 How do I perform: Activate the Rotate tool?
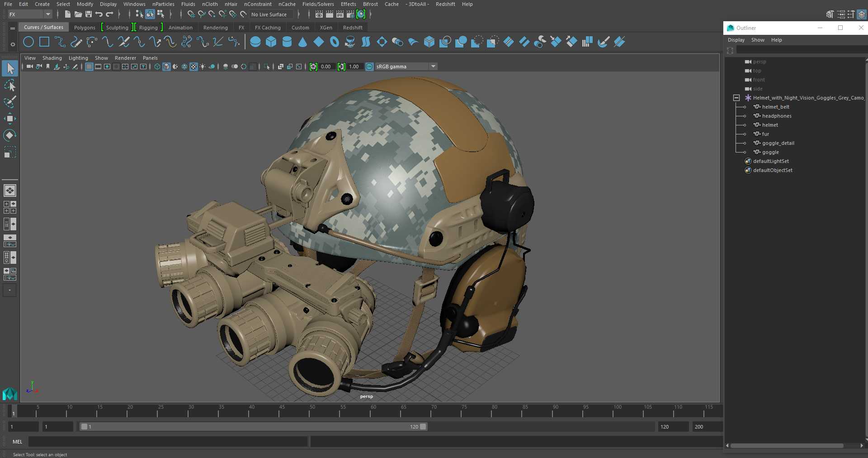tap(10, 135)
